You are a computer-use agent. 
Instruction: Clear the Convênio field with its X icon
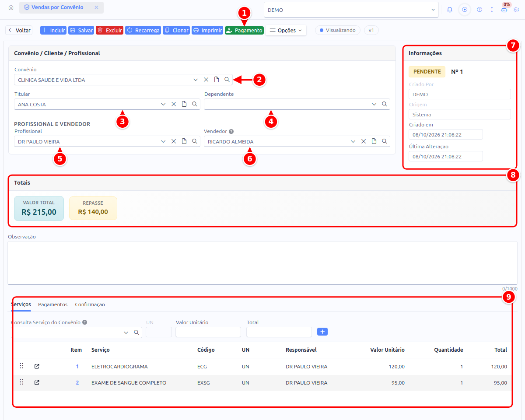click(x=206, y=80)
